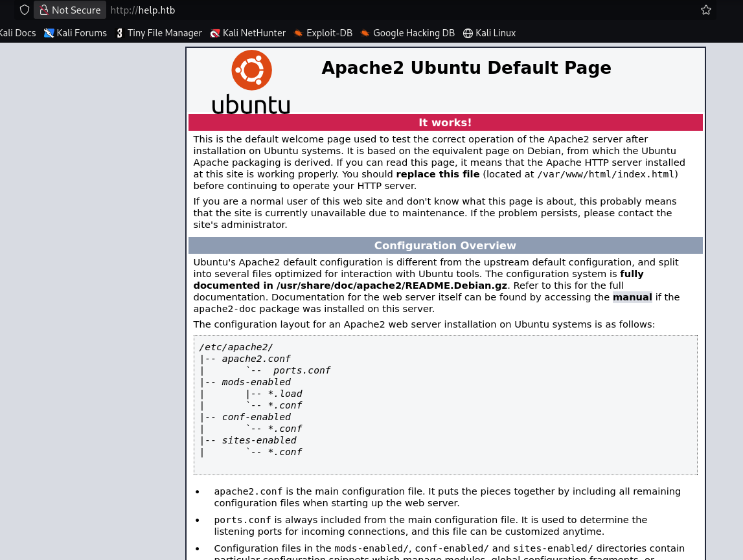
Task: Click 'apache2.conf' in the config tree
Action: coord(256,359)
